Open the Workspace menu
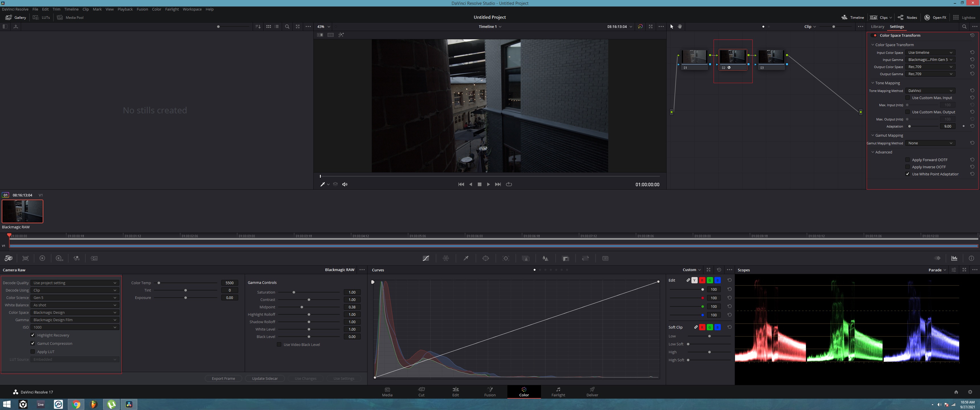 192,9
